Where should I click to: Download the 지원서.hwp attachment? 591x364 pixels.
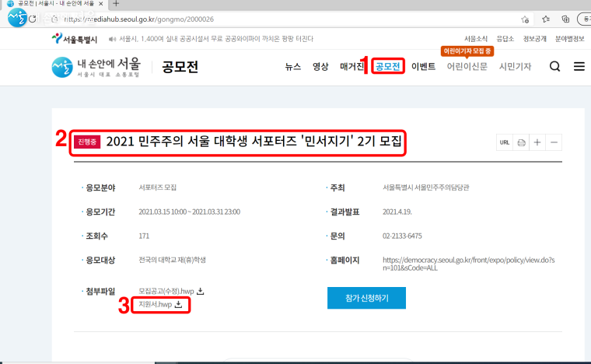160,305
